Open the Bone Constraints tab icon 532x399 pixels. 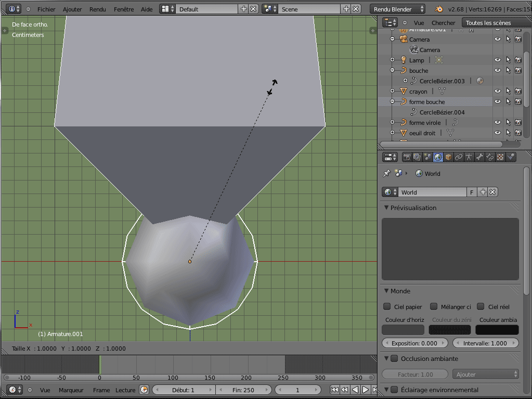(490, 157)
